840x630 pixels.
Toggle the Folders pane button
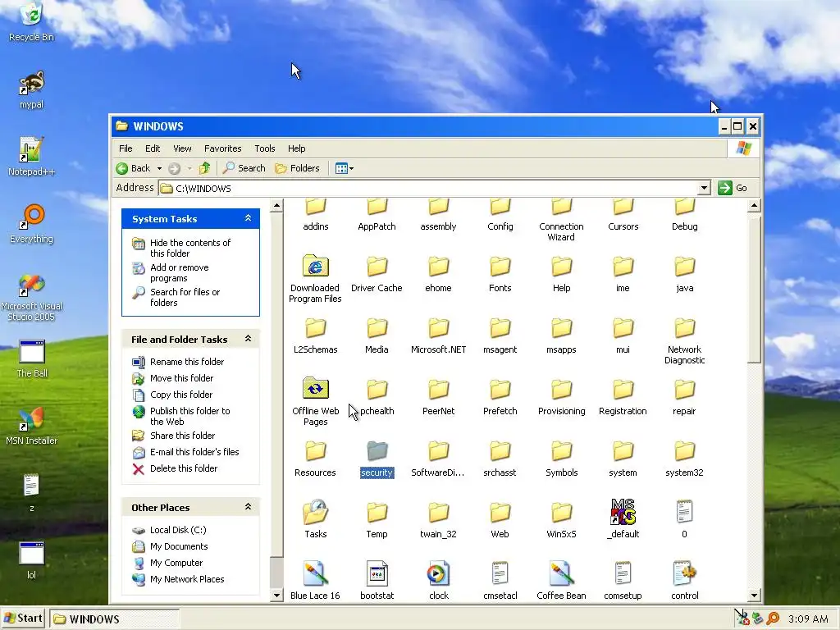coord(297,168)
